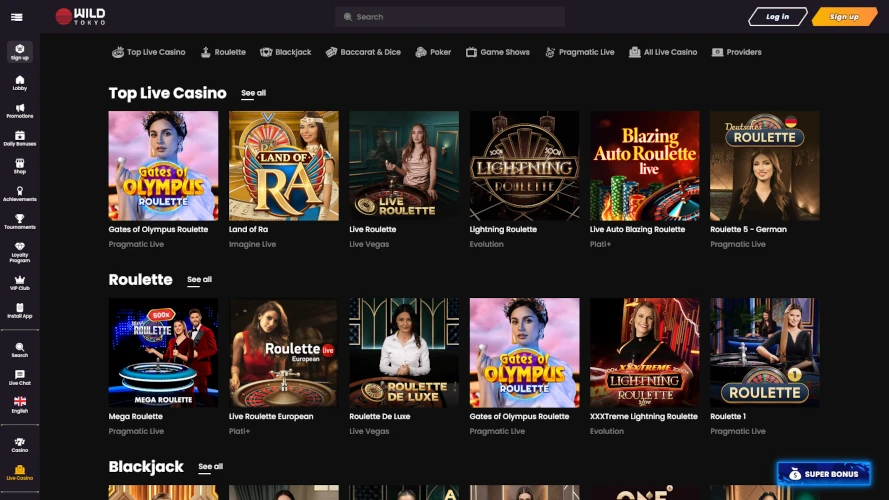Open Deutsches Roulette game thumbnail
Image resolution: width=889 pixels, height=500 pixels.
click(765, 166)
